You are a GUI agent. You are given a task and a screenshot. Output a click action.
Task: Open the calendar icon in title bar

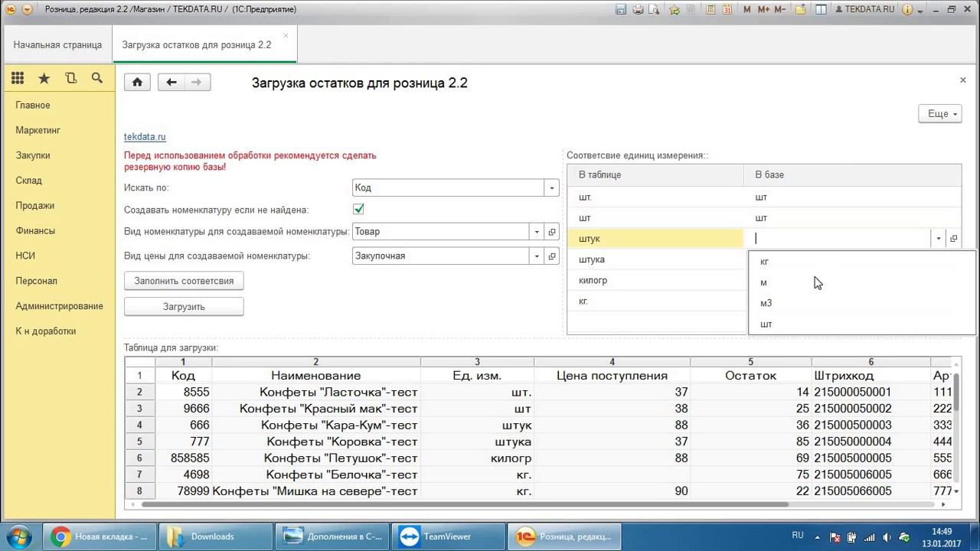click(727, 9)
